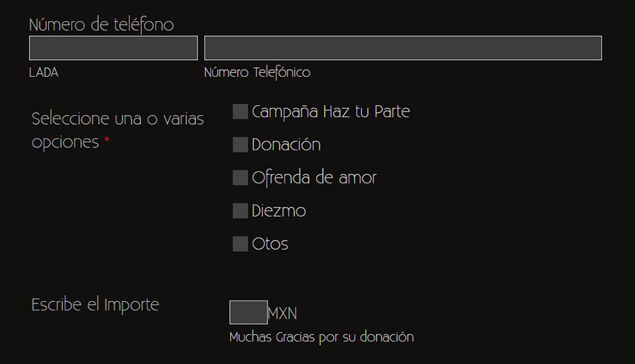Click the "Diezmo" option label text
Image resolution: width=635 pixels, height=364 pixels.
coord(279,211)
